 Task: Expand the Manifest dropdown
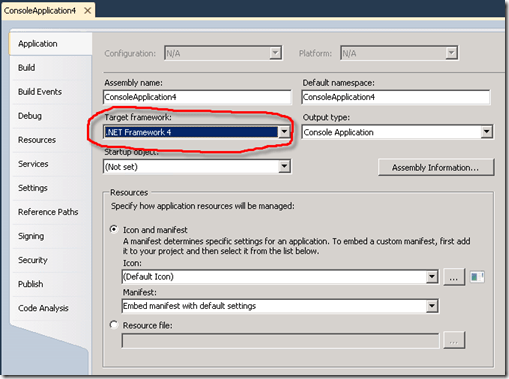[x=280, y=306]
